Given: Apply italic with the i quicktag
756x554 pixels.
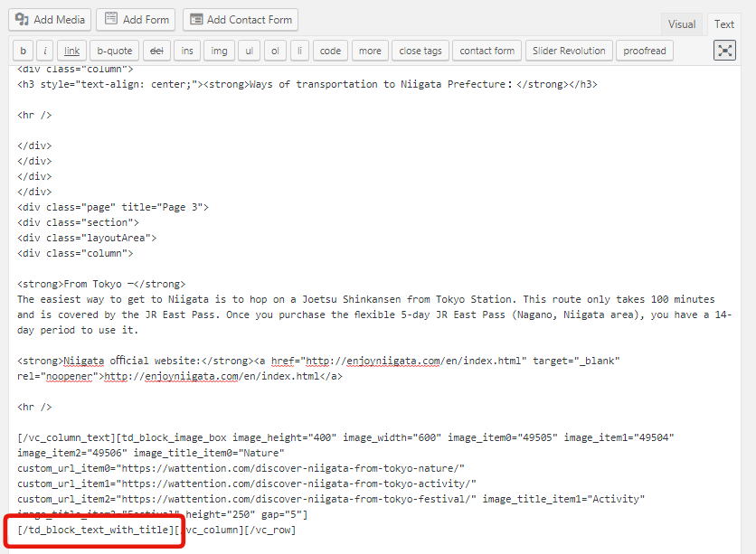Looking at the screenshot, I should coord(45,51).
